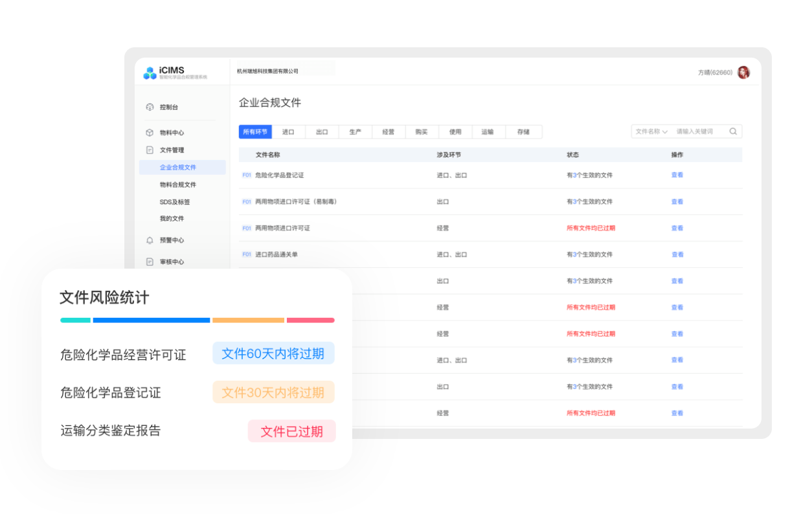
Task: Click the 物料中心 cube icon
Action: pyautogui.click(x=150, y=133)
